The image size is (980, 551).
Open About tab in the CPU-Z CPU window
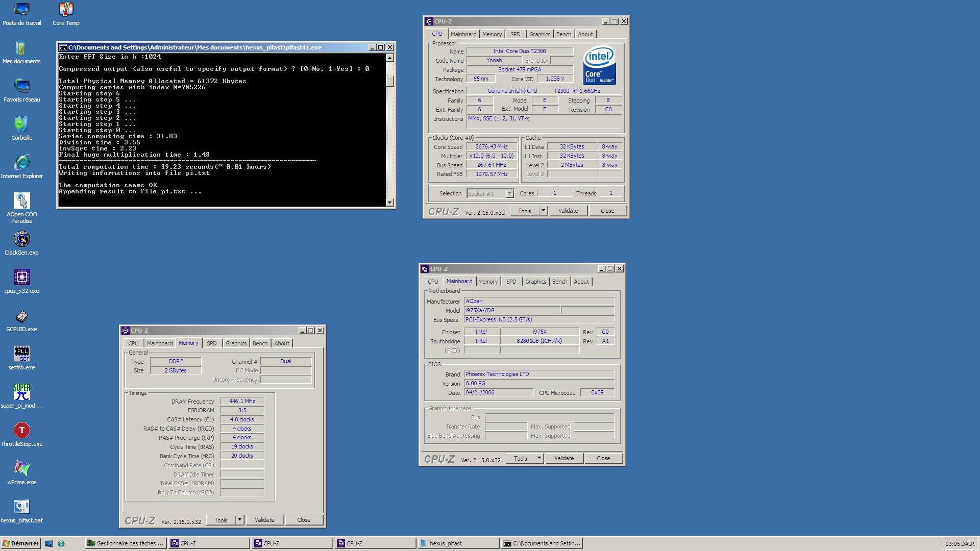[585, 34]
